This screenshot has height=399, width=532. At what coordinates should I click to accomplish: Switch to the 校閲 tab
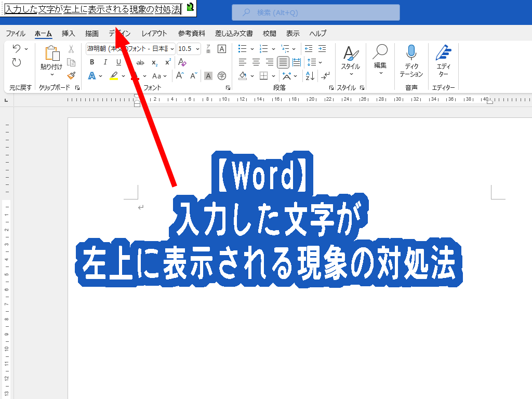[x=270, y=33]
